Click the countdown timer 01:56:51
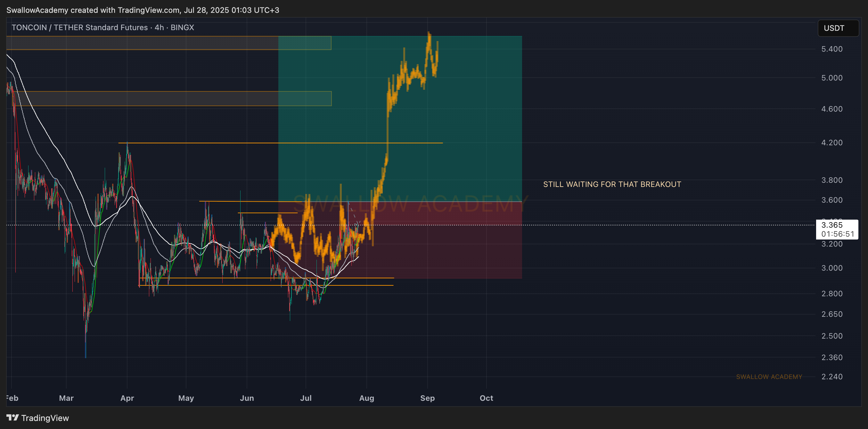The image size is (868, 429). point(838,234)
